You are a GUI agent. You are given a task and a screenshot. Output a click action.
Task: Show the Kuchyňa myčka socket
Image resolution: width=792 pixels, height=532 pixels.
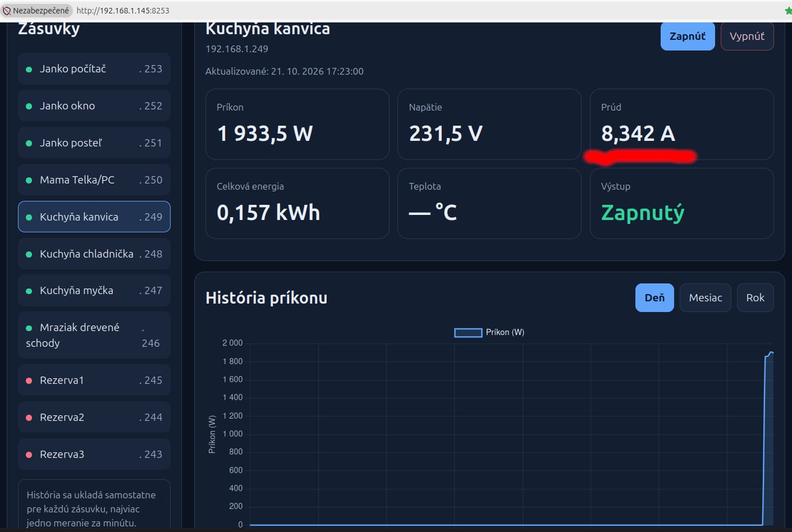click(94, 291)
